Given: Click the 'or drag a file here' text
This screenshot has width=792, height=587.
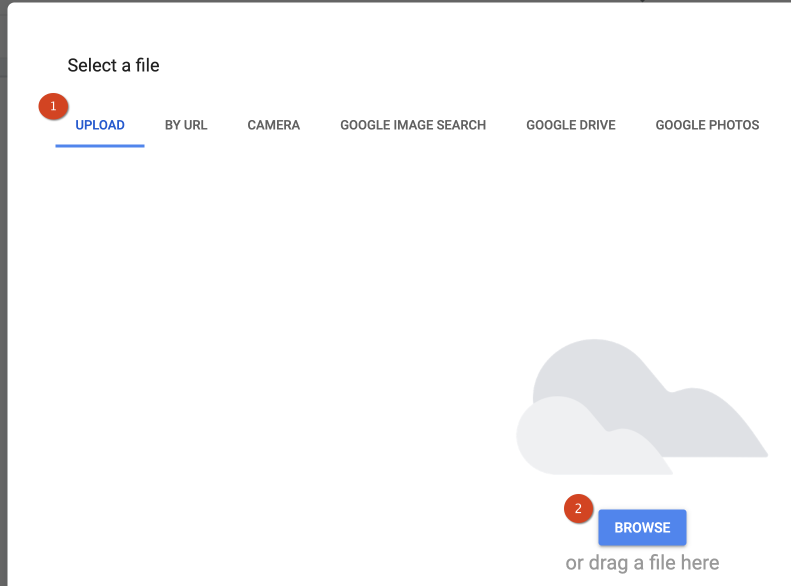Looking at the screenshot, I should click(x=642, y=563).
